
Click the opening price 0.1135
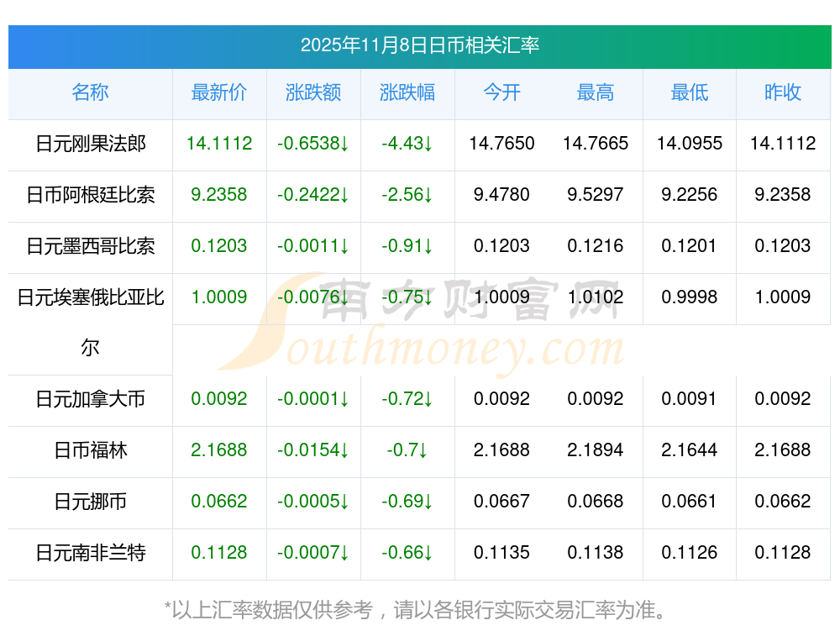pos(501,553)
